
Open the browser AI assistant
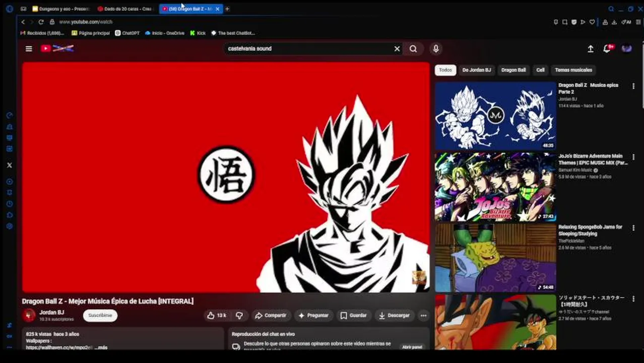(x=626, y=22)
